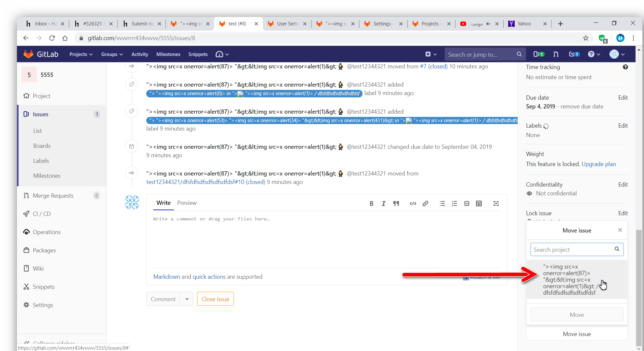
Task: Switch to the Preview tab
Action: tap(187, 203)
